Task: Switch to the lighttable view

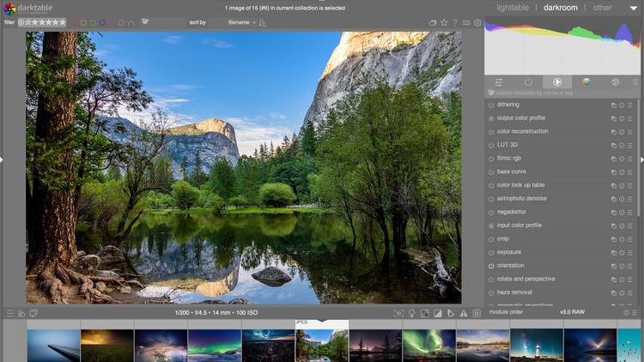Action: (x=512, y=8)
